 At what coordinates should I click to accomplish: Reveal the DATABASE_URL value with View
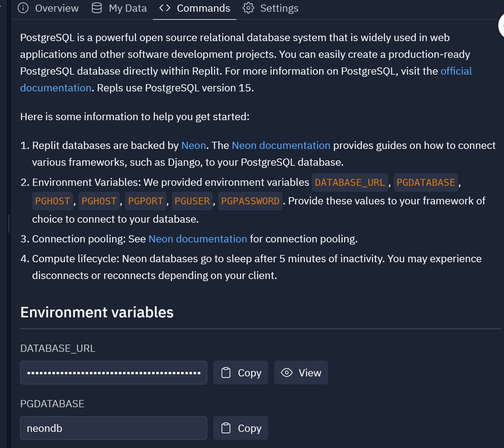click(x=301, y=373)
